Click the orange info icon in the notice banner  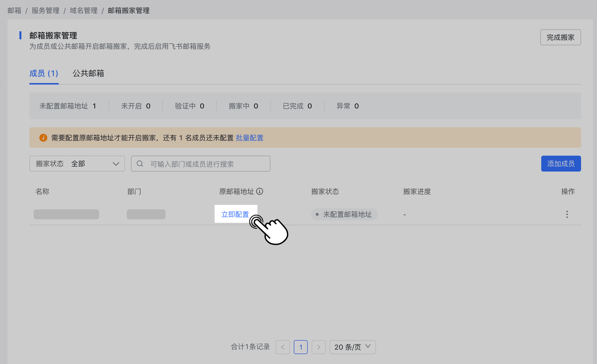(x=43, y=137)
